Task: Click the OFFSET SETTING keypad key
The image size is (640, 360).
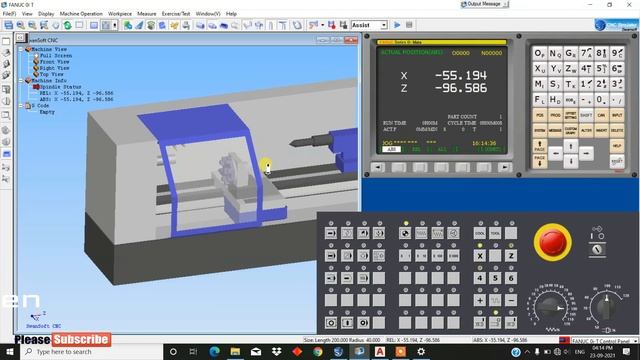Action: [571, 116]
